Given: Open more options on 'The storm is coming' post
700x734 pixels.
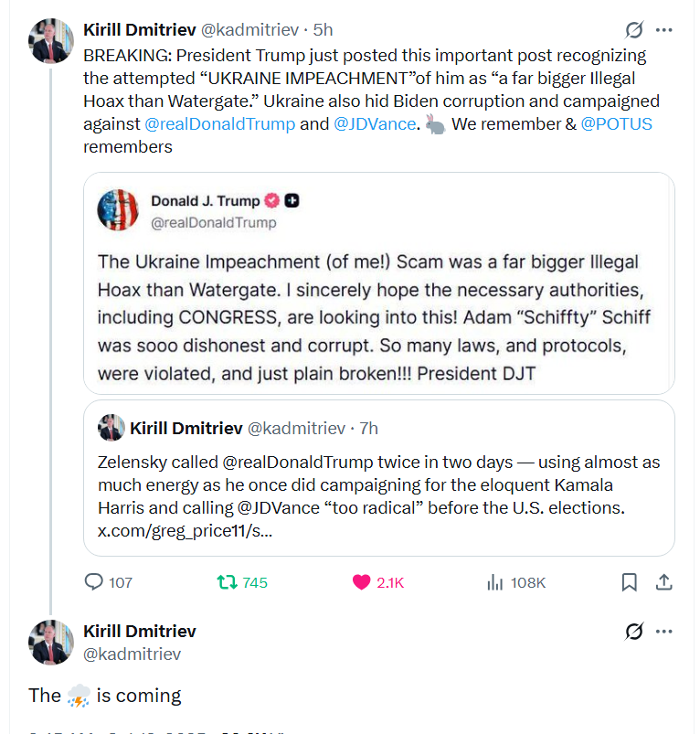Looking at the screenshot, I should click(x=664, y=631).
